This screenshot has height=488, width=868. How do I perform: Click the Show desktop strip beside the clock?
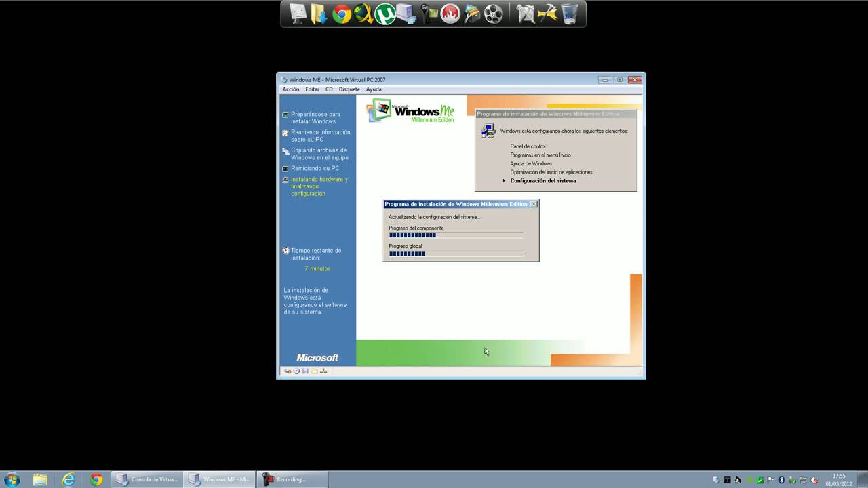(x=863, y=479)
